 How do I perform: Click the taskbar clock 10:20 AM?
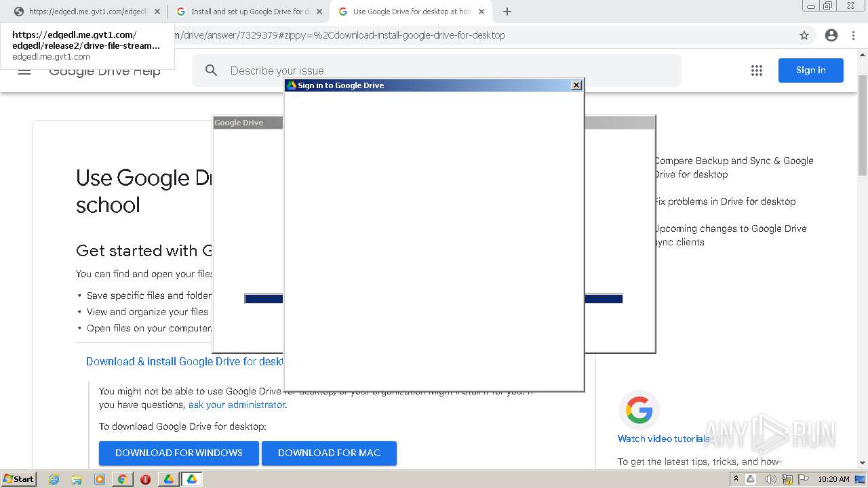(x=833, y=479)
